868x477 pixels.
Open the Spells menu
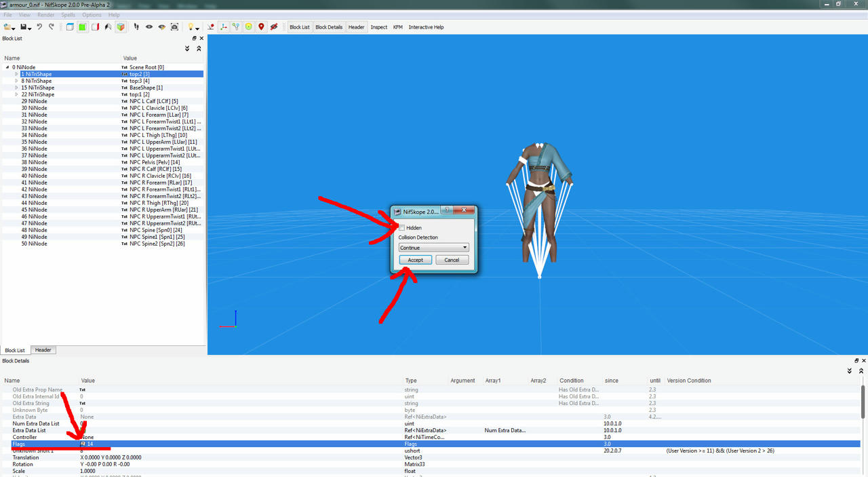tap(68, 15)
